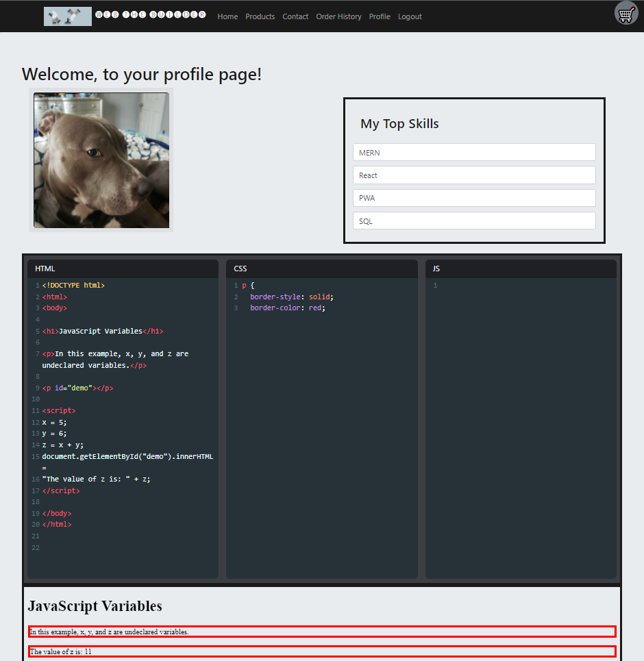The image size is (644, 661).
Task: Click the 'y = 6;' code line
Action: point(54,434)
